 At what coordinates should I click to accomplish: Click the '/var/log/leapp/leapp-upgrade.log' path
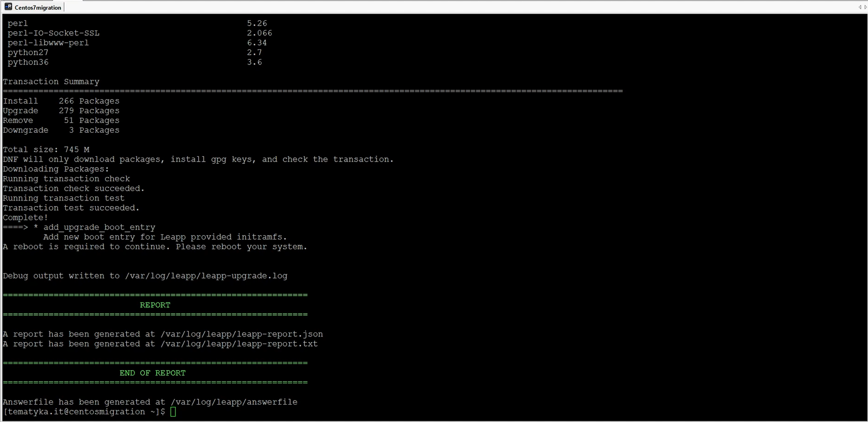point(206,276)
